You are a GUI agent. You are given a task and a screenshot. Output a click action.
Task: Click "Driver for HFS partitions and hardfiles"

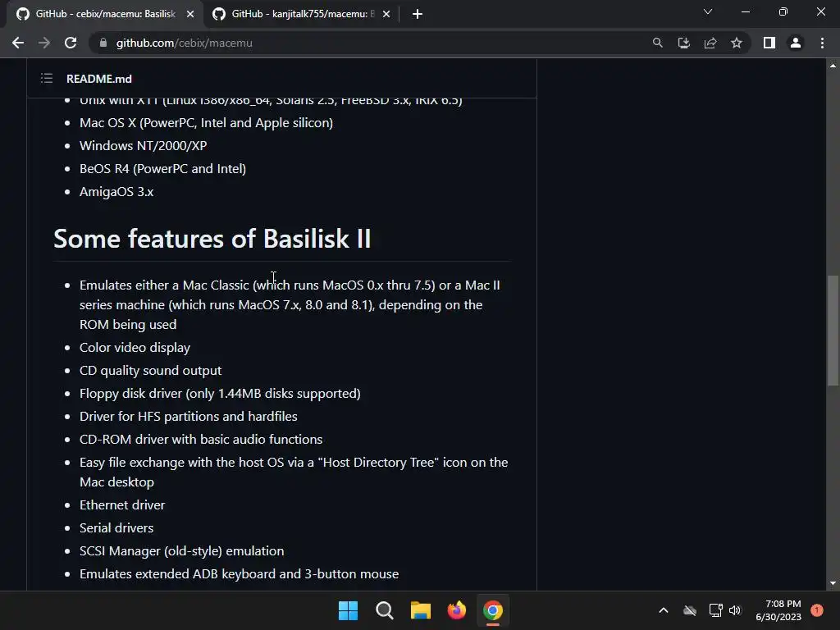tap(189, 416)
